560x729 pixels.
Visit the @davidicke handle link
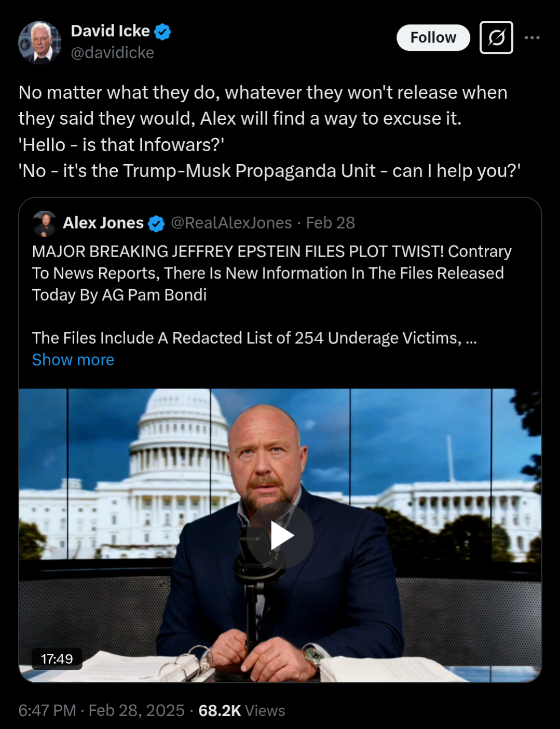tap(112, 52)
